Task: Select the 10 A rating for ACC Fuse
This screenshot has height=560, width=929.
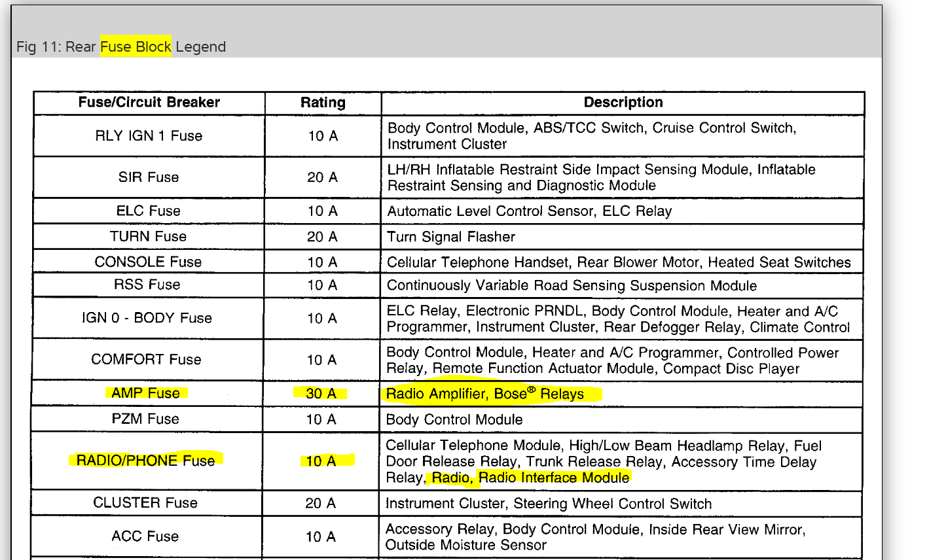Action: tap(321, 537)
